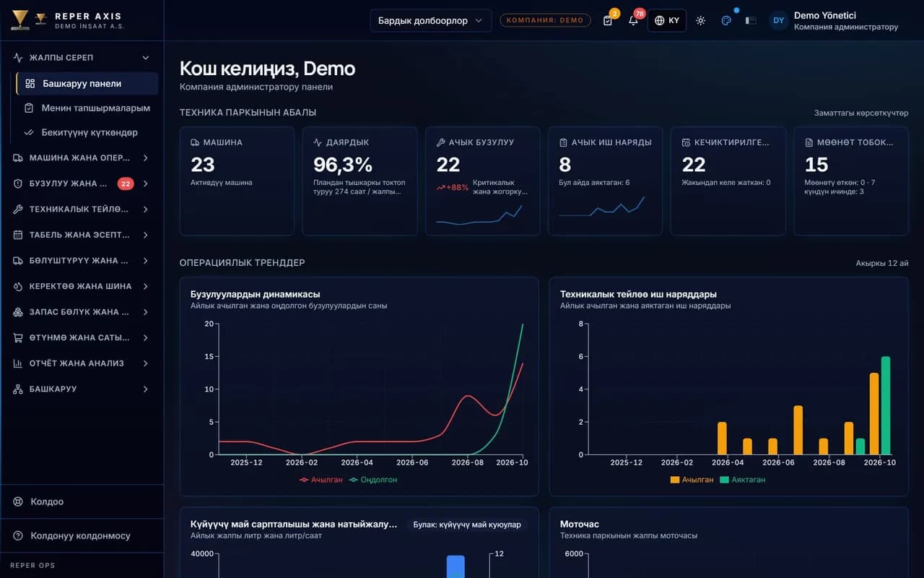Click the DY user avatar
The image size is (924, 578).
[778, 20]
